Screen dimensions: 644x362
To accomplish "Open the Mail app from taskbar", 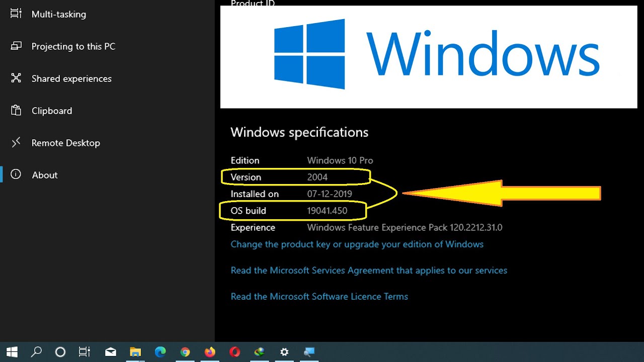I will click(111, 352).
